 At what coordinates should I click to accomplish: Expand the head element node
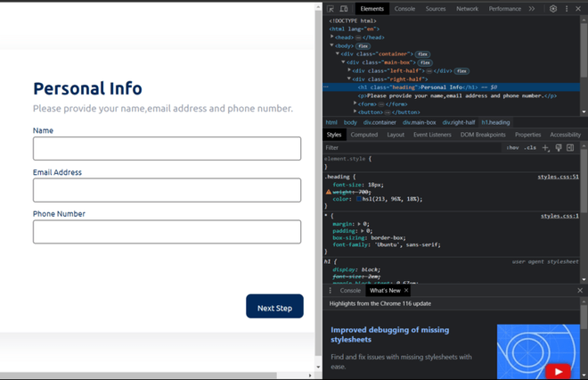pyautogui.click(x=332, y=37)
